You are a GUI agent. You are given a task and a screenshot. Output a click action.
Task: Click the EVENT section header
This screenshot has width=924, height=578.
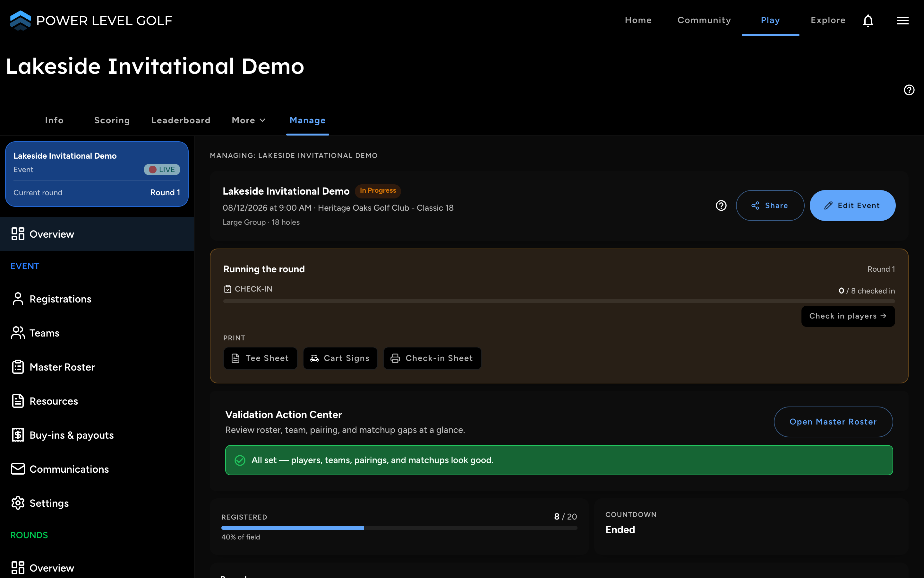(25, 266)
